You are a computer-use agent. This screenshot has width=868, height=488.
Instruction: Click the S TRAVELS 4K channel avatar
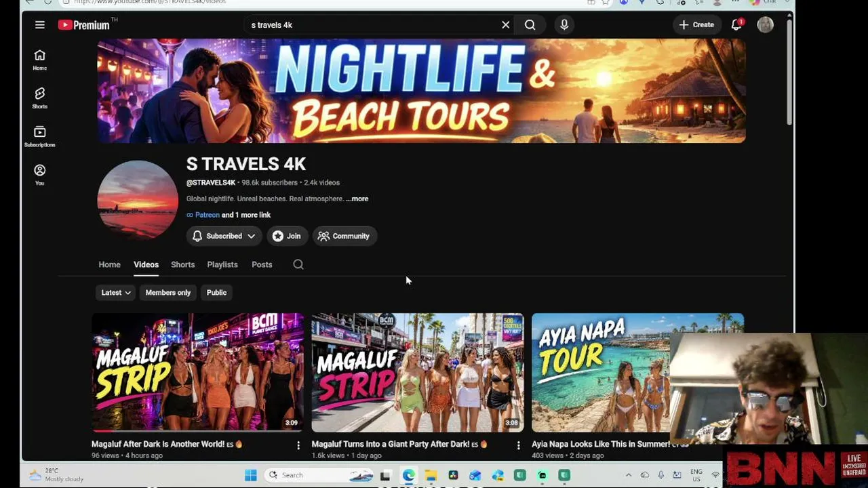[x=138, y=200]
